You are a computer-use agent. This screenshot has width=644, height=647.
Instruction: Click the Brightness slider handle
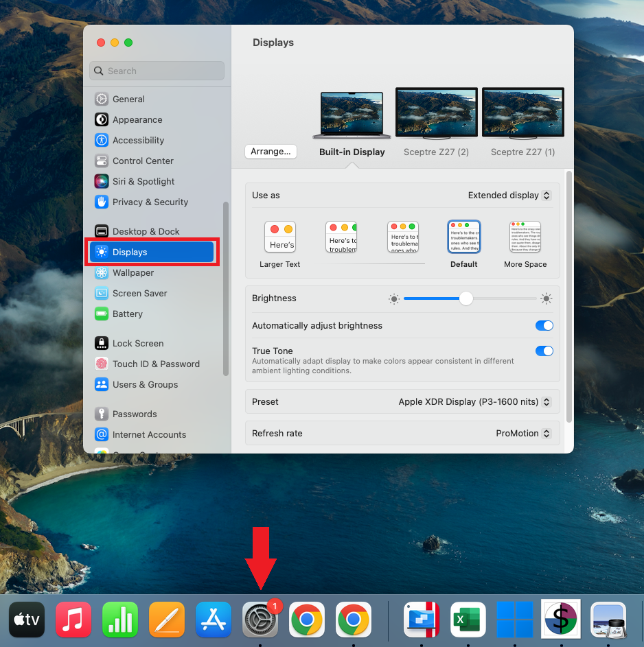click(x=467, y=298)
